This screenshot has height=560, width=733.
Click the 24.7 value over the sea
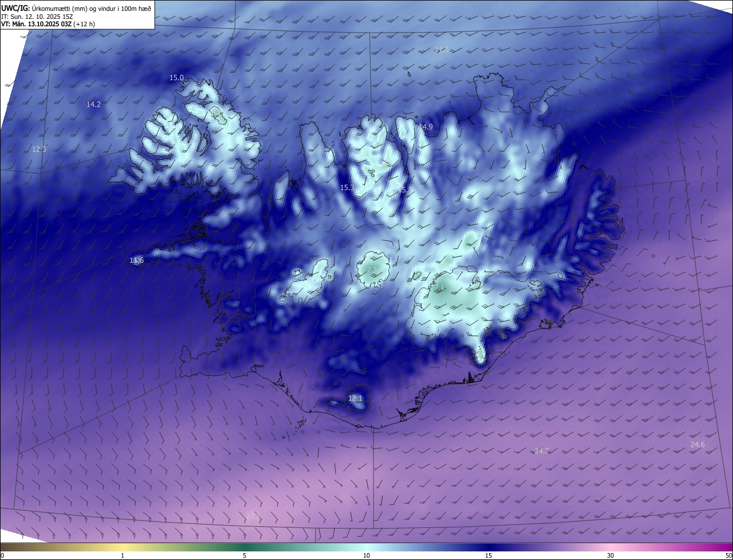click(542, 451)
